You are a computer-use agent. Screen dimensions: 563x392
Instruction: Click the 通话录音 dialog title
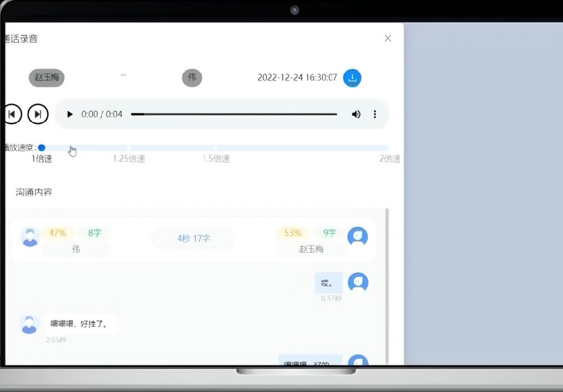tap(21, 39)
